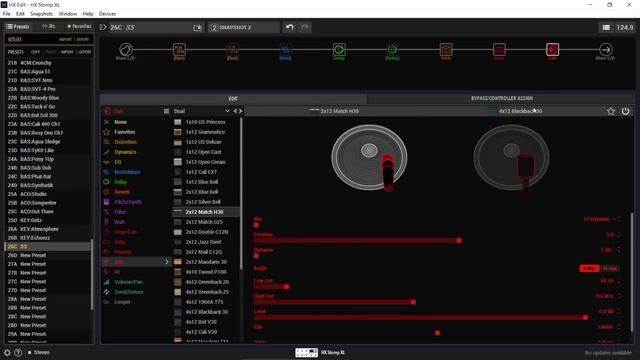Viewport: 640px width, 360px height.
Task: Click the 124.9 tempo display
Action: tap(624, 27)
